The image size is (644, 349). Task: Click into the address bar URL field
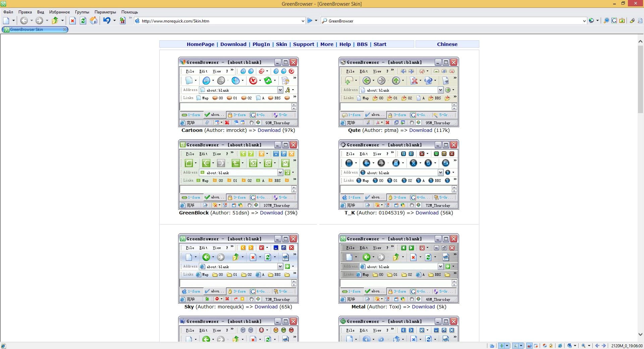(220, 21)
